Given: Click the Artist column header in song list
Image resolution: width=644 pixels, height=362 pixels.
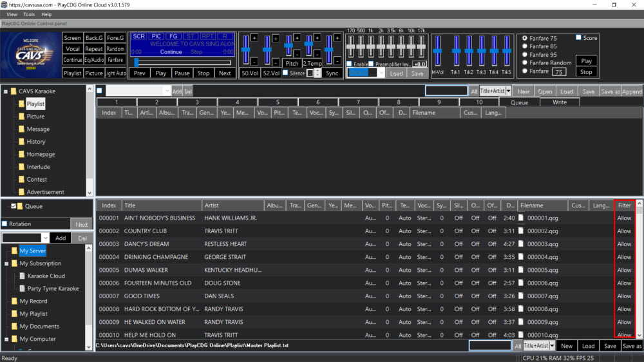Looking at the screenshot, I should (232, 205).
